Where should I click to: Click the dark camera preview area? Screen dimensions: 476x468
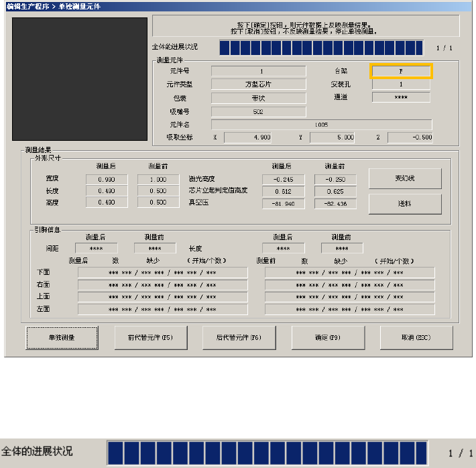tap(80, 79)
